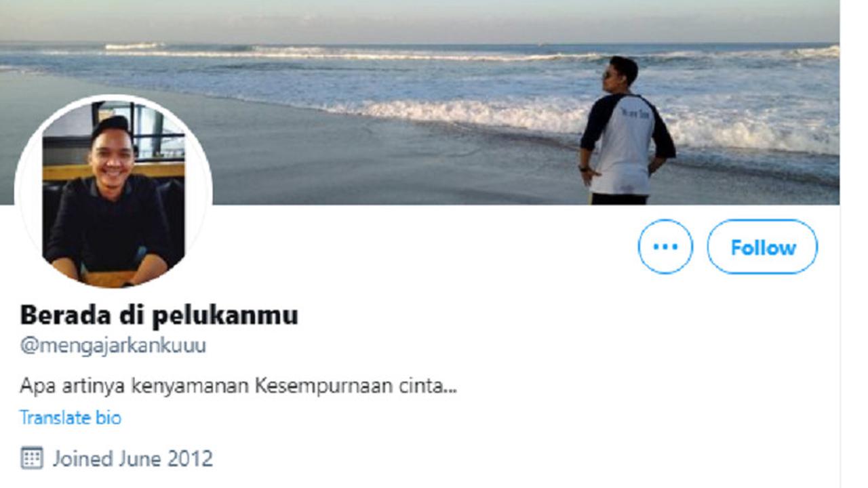Click the calendar icon beside joined date
Viewport: 868px width, 488px height.
32,458
